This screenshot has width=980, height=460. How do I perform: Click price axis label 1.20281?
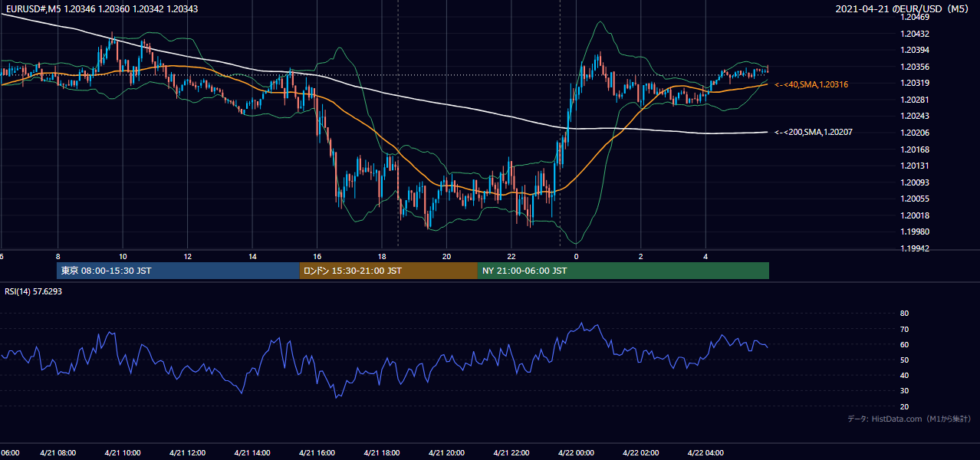coord(914,100)
